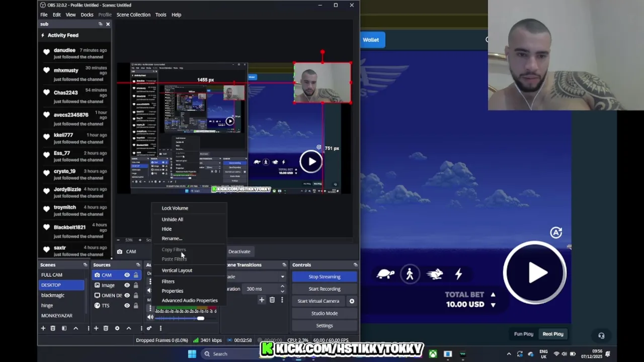Hide the Image source via eye icon

pos(127,285)
